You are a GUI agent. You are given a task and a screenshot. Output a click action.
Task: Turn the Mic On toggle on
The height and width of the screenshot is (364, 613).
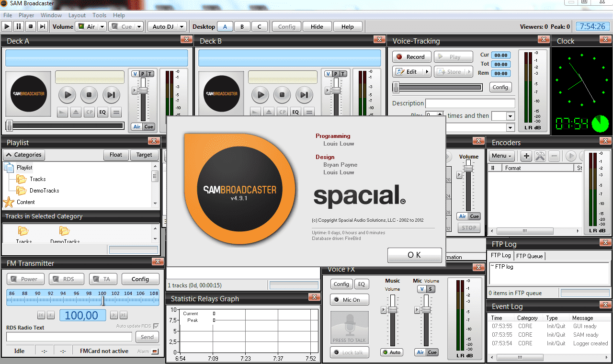[349, 300]
